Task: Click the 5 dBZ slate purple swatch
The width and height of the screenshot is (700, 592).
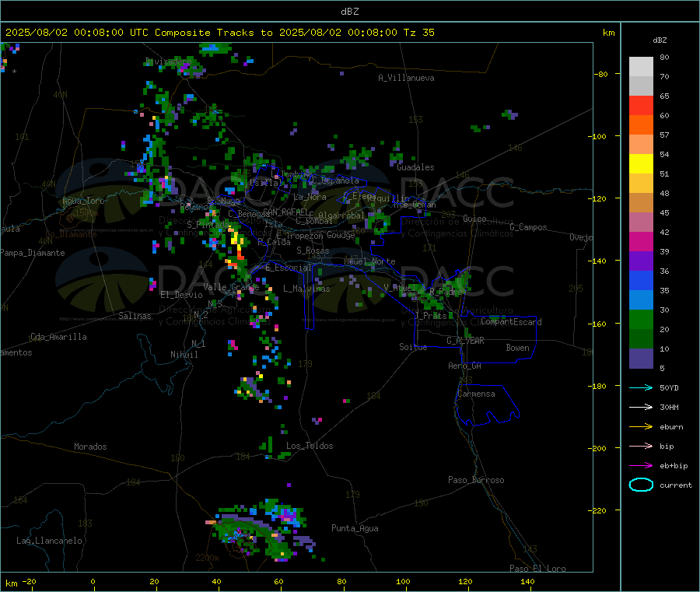Action: tap(641, 358)
